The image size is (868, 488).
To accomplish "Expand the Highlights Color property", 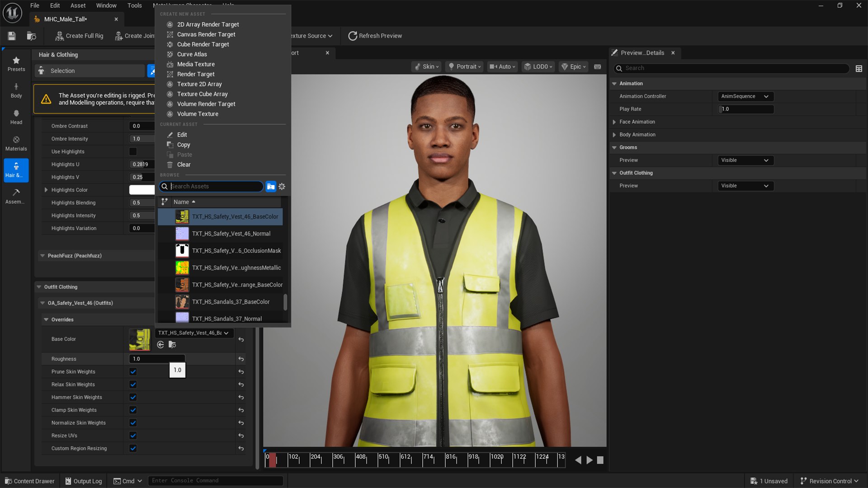I will (x=46, y=190).
